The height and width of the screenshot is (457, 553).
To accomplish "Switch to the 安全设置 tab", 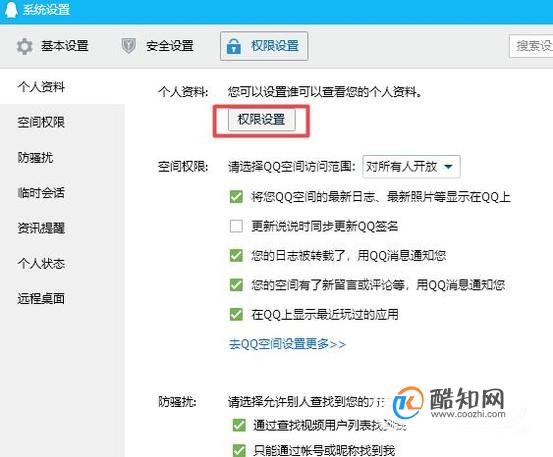I will tap(158, 46).
